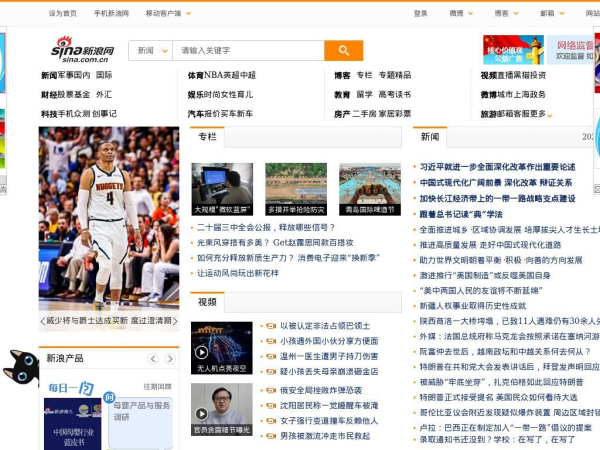Open the 科技 navigation category
600x450 pixels.
click(x=49, y=114)
